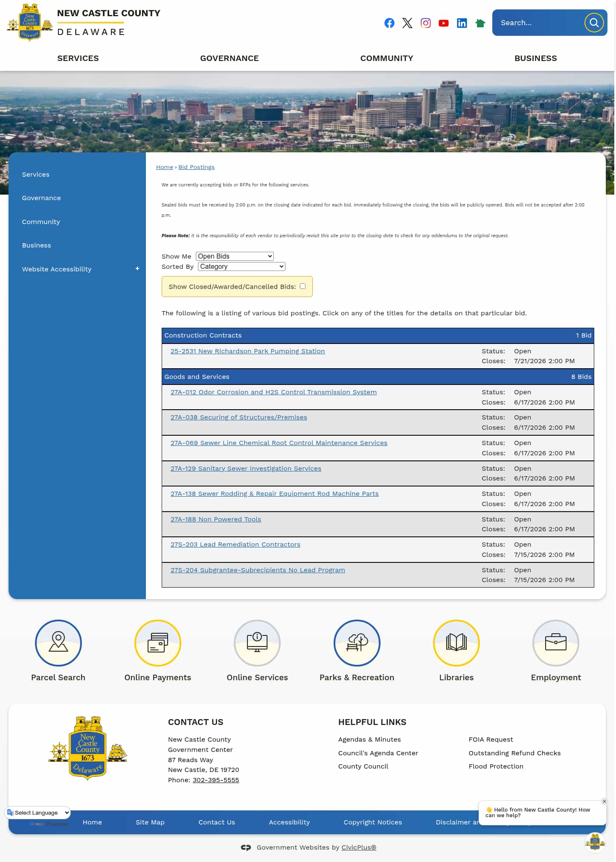Open the Instagram icon
This screenshot has width=616, height=862.
click(426, 23)
